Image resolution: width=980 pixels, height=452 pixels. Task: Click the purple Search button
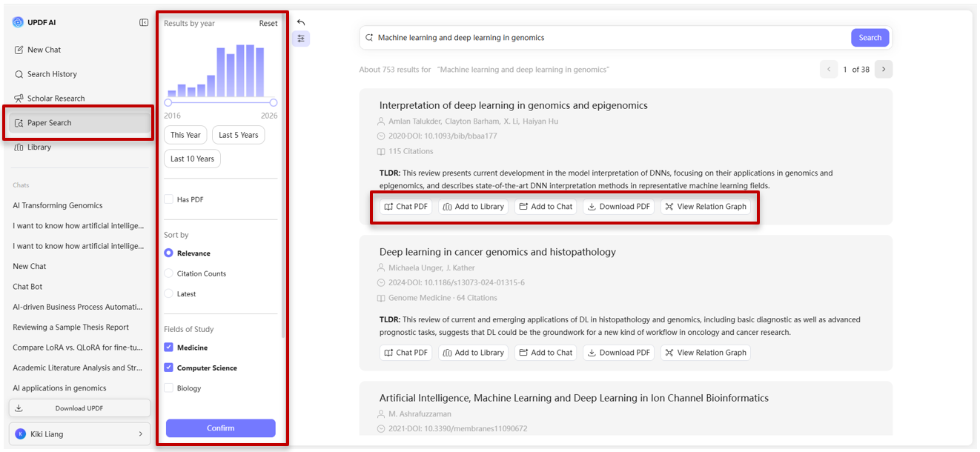point(870,38)
